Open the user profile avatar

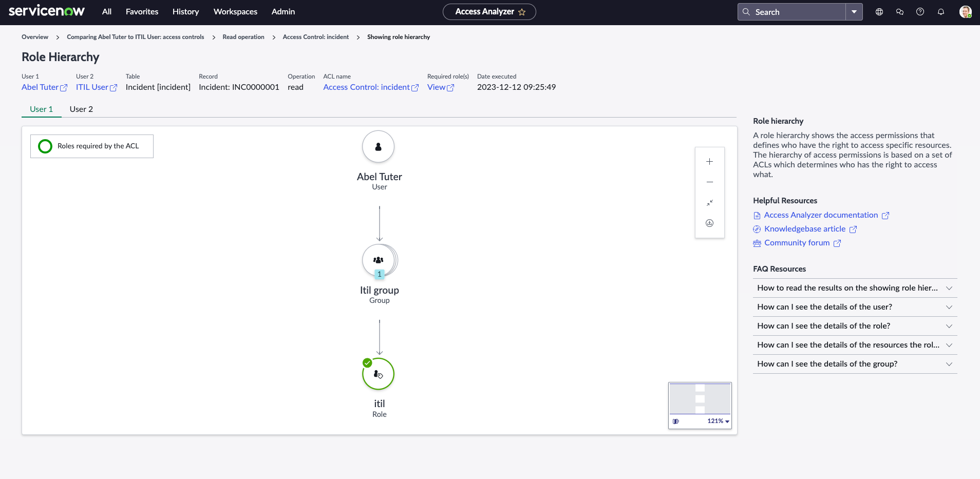(x=966, y=12)
